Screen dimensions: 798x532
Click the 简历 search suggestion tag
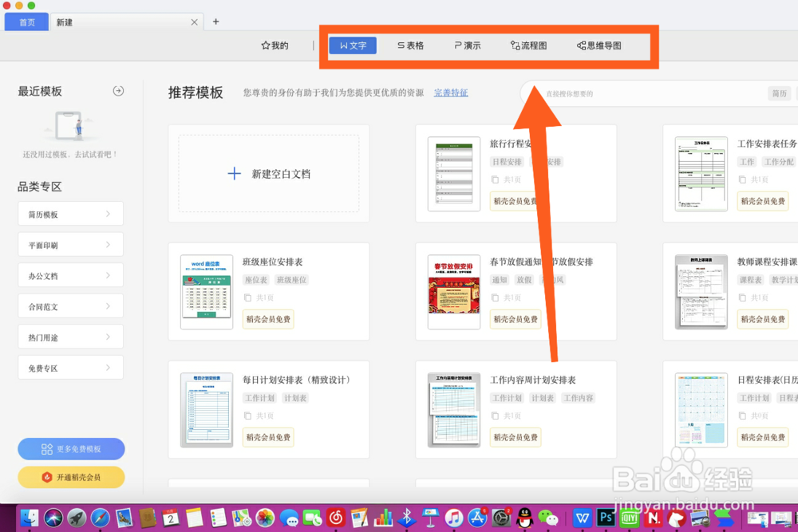(x=779, y=93)
